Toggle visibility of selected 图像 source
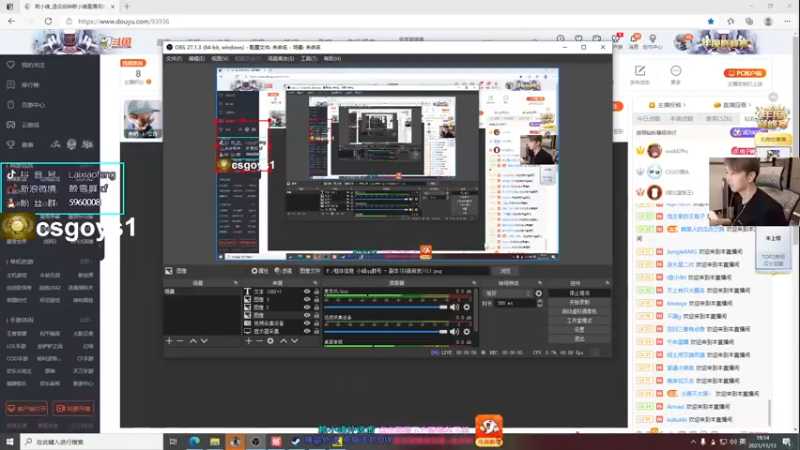800x450 pixels. 307,315
